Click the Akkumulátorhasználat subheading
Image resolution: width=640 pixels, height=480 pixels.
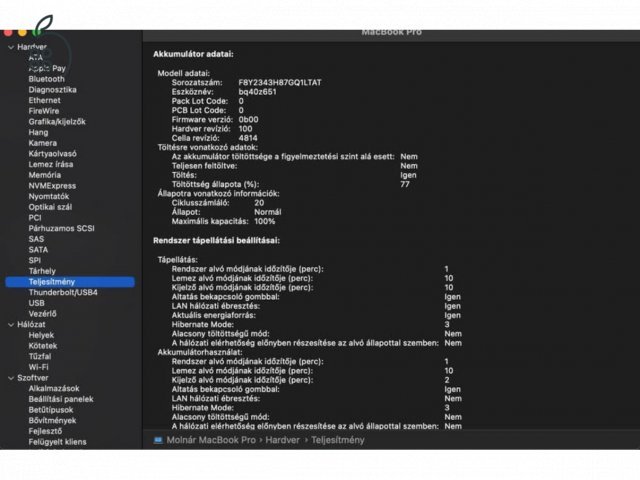(x=200, y=352)
